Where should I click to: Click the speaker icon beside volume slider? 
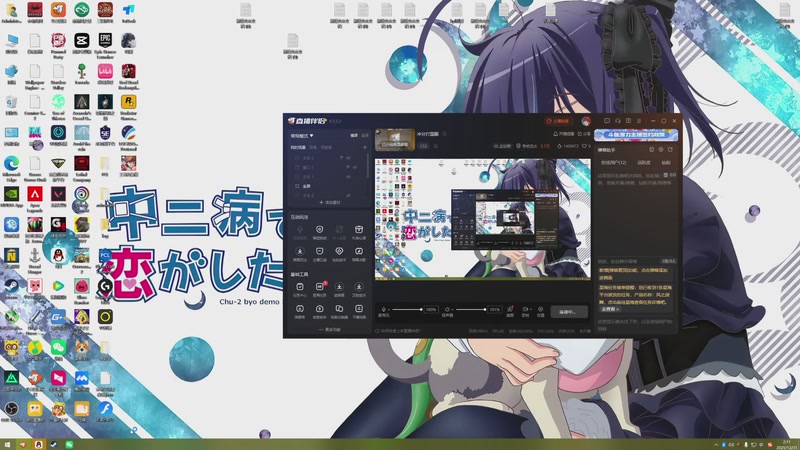pyautogui.click(x=447, y=309)
